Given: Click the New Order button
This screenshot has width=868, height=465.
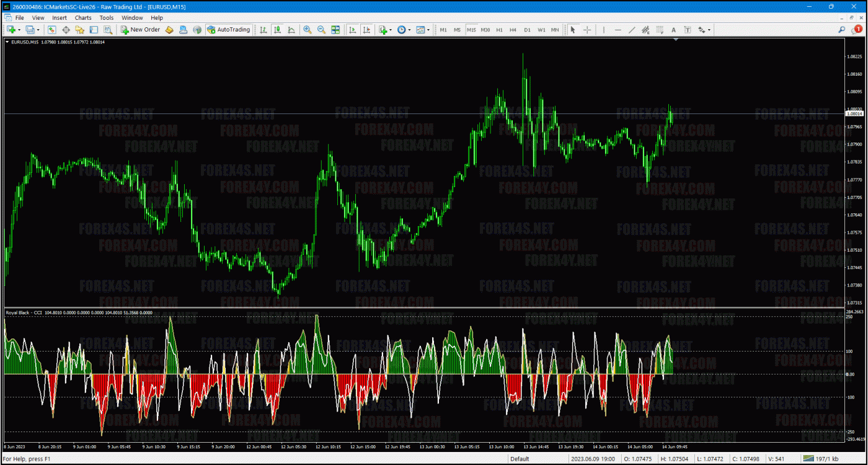Looking at the screenshot, I should [x=141, y=30].
